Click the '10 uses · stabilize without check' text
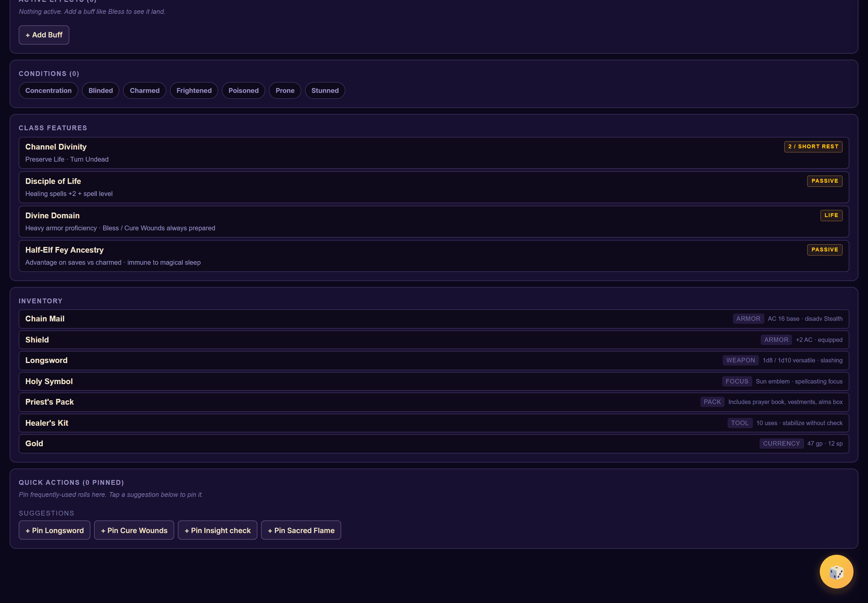 pyautogui.click(x=799, y=423)
